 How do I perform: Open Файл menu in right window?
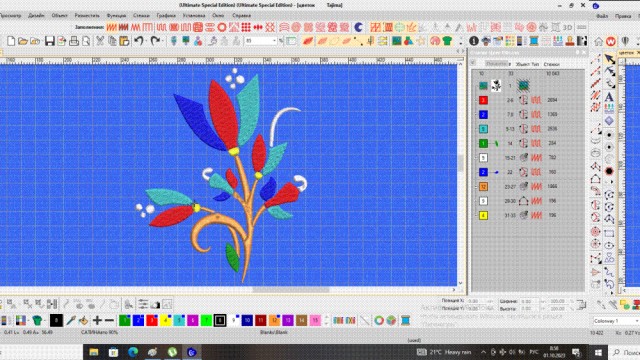(602, 16)
